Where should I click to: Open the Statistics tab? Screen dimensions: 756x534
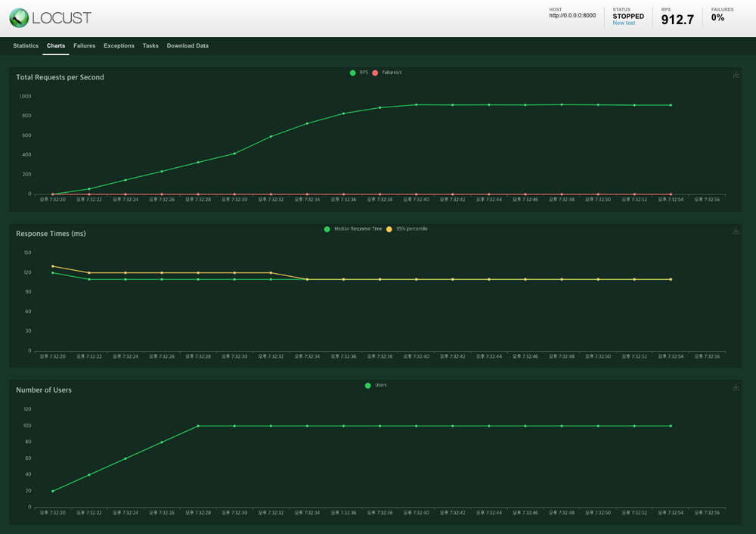coord(26,45)
